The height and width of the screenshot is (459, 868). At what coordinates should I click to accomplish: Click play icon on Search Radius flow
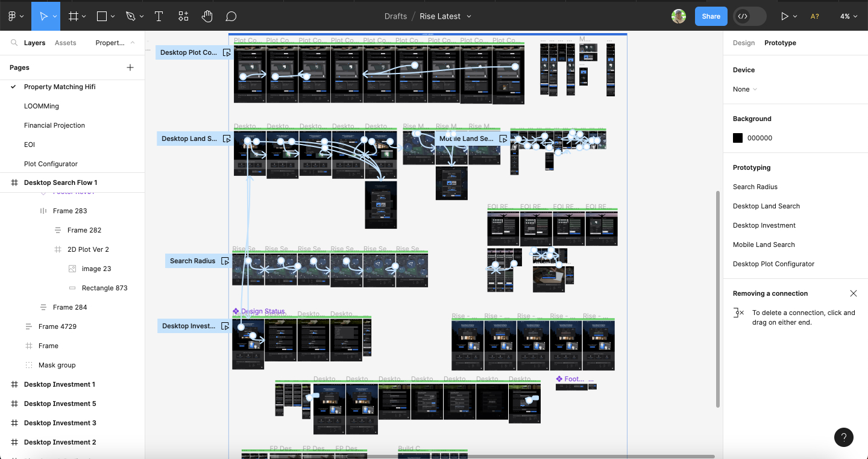click(225, 261)
